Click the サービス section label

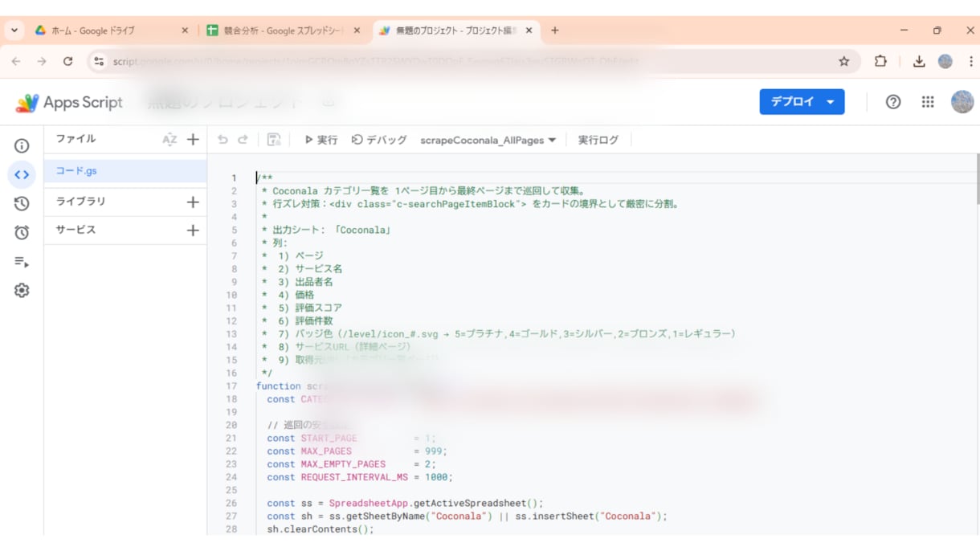coord(76,230)
